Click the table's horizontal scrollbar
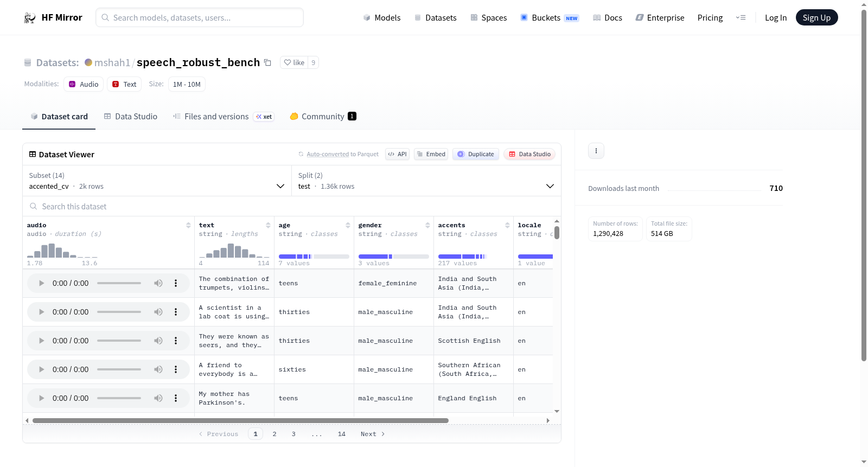Viewport: 868px width, 467px height. click(x=240, y=420)
